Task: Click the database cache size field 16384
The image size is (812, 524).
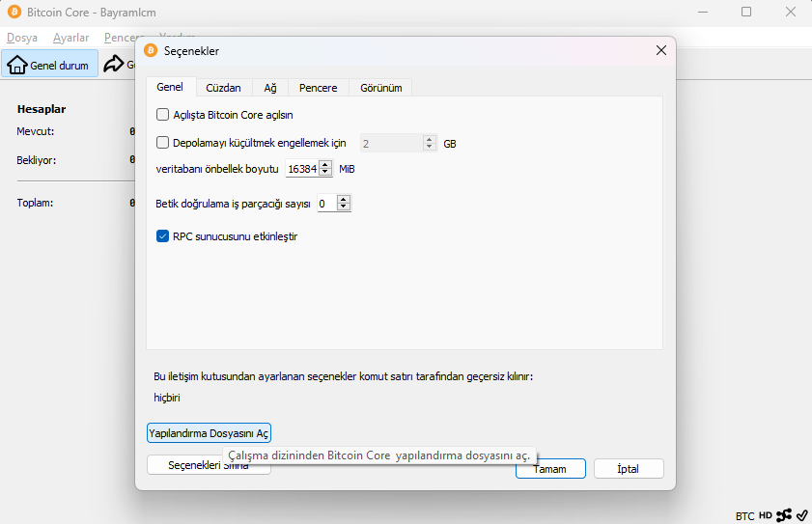Action: 302,169
